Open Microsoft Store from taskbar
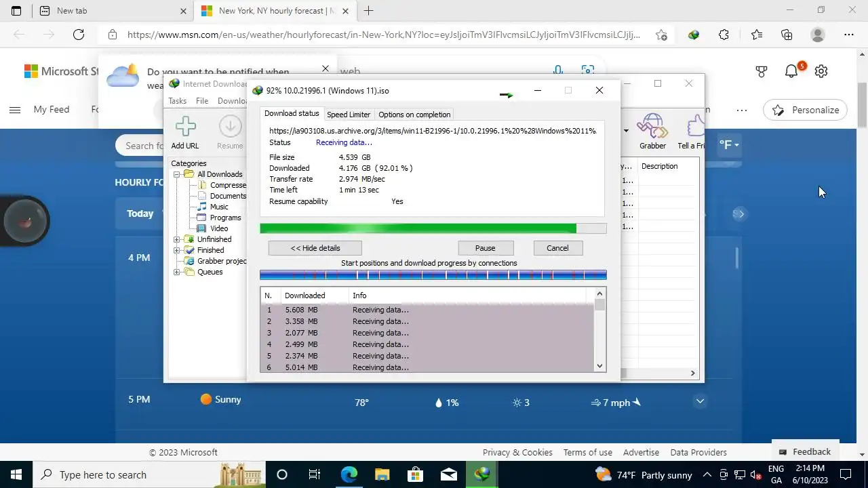This screenshot has height=488, width=868. pyautogui.click(x=415, y=474)
